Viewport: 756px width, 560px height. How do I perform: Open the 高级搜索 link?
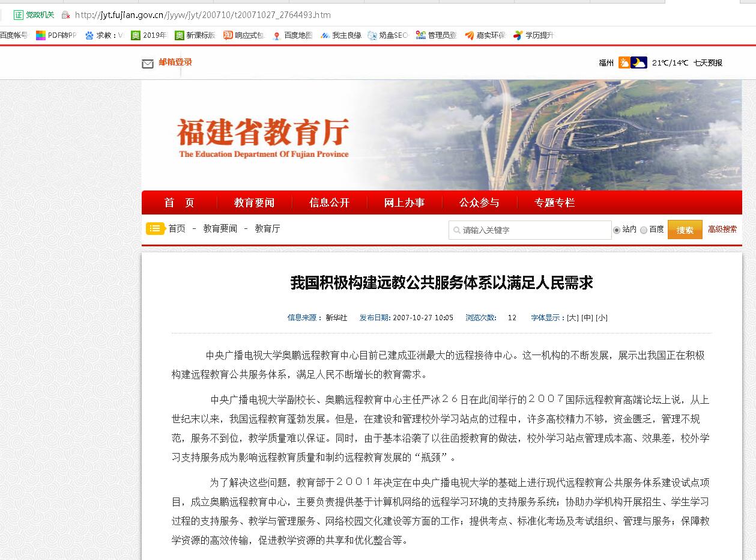click(x=722, y=229)
